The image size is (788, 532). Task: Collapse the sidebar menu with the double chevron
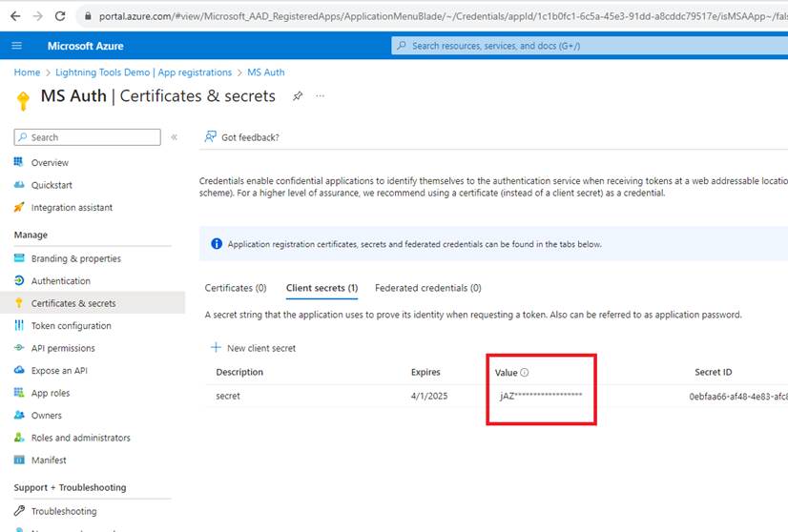174,137
